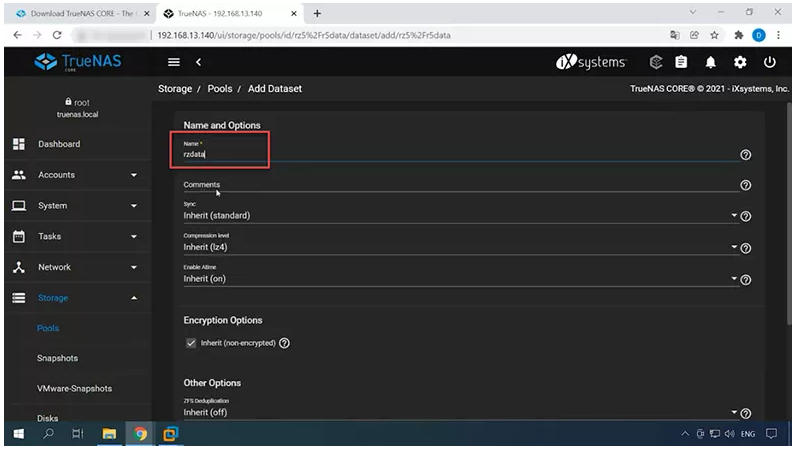Click the share page icon
This screenshot has width=797, height=451.
pos(694,35)
